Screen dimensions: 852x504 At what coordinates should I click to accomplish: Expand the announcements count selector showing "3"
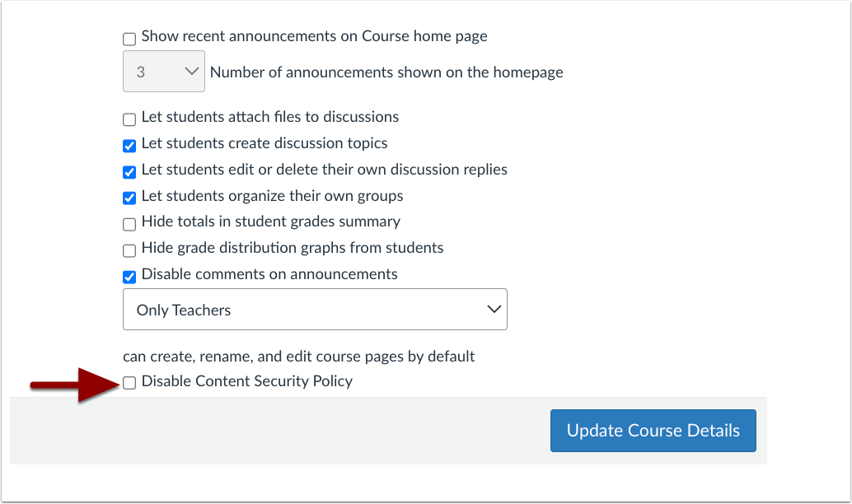[163, 71]
